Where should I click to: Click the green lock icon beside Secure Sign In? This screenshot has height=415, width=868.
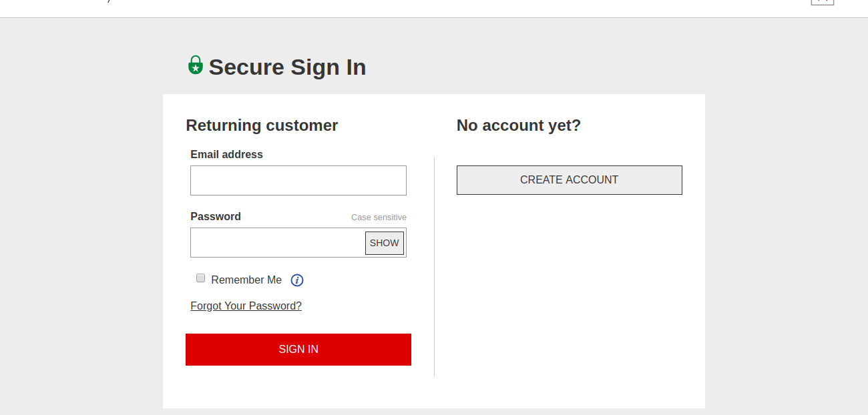tap(195, 65)
